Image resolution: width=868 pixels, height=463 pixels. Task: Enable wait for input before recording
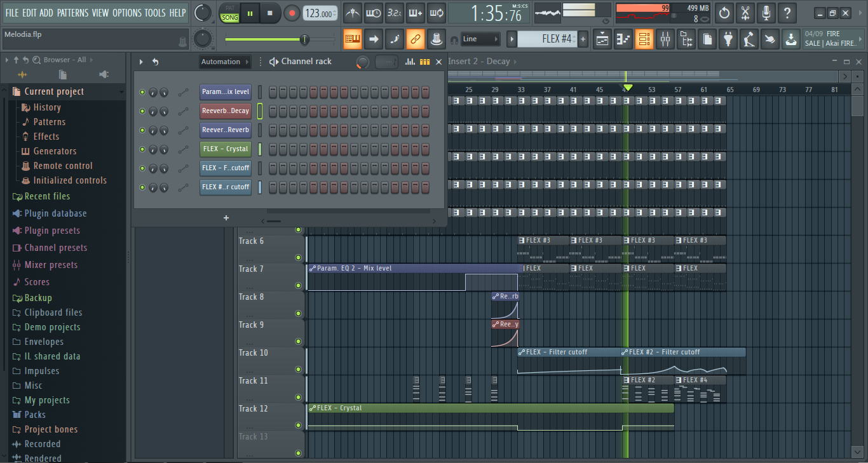[x=374, y=13]
